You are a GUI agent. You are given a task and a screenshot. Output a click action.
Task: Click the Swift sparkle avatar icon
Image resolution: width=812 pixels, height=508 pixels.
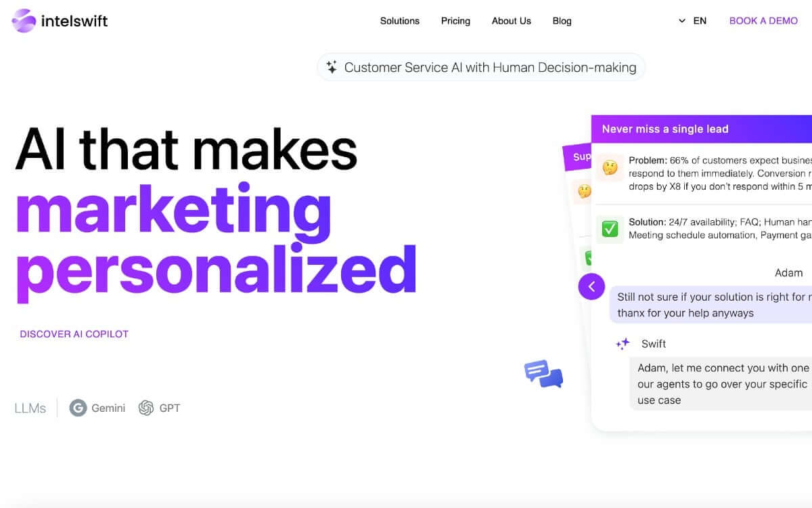point(623,344)
